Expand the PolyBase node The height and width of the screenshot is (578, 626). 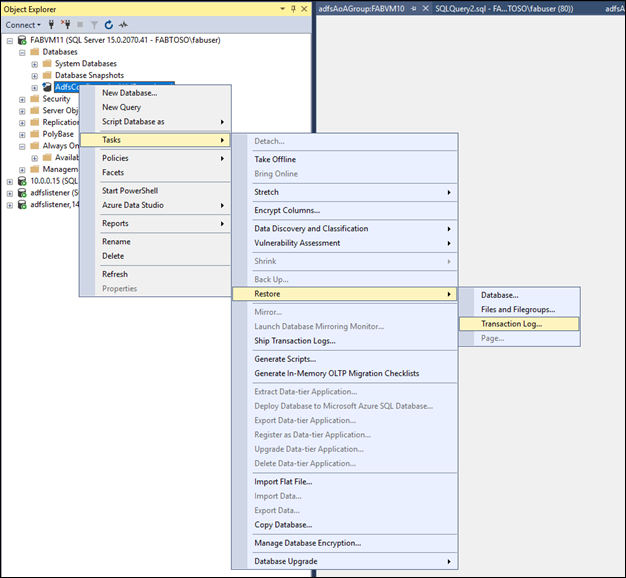pyautogui.click(x=22, y=135)
